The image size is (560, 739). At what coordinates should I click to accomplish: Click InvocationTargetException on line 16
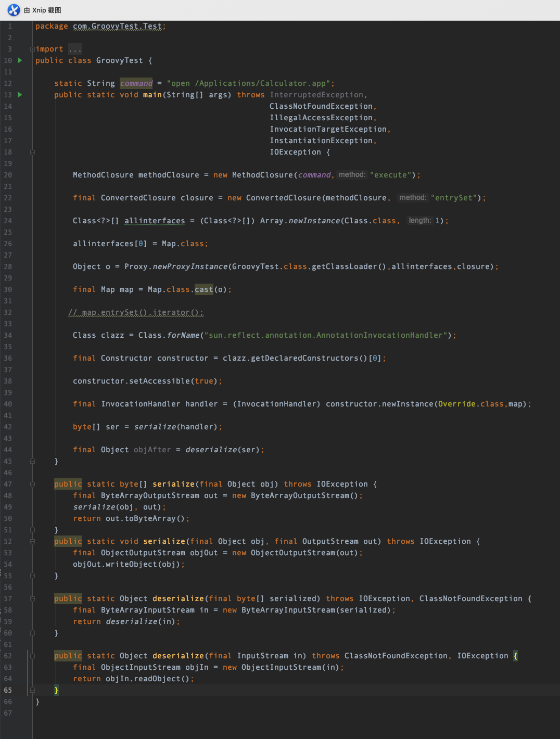328,129
